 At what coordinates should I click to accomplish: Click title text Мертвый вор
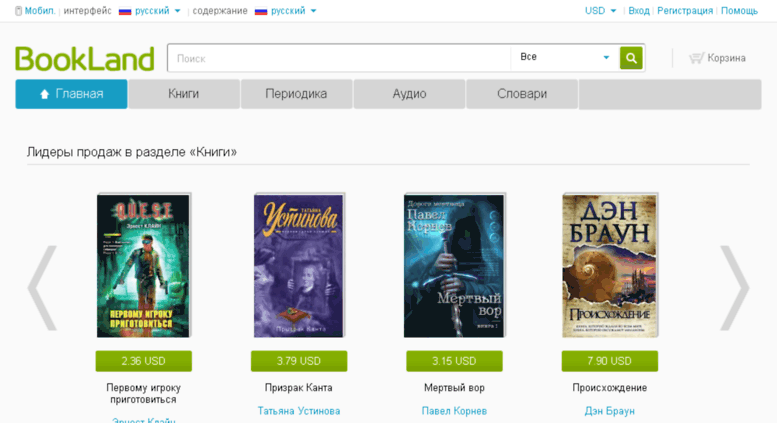(454, 388)
